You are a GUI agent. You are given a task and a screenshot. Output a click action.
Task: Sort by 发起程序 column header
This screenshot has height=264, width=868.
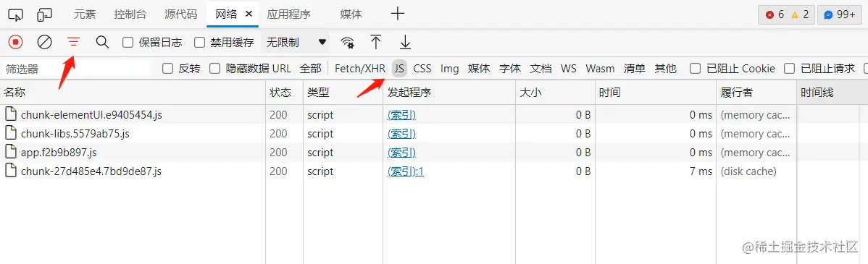(449, 93)
